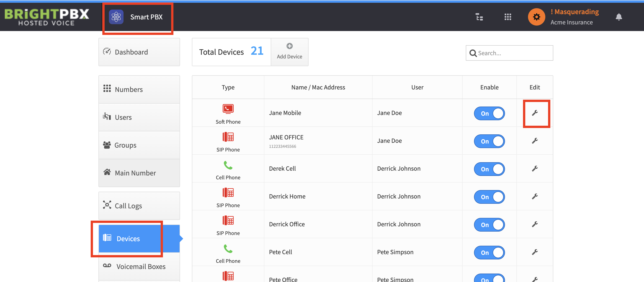Click the Jane Mobile device name
The image size is (644, 282).
click(285, 113)
